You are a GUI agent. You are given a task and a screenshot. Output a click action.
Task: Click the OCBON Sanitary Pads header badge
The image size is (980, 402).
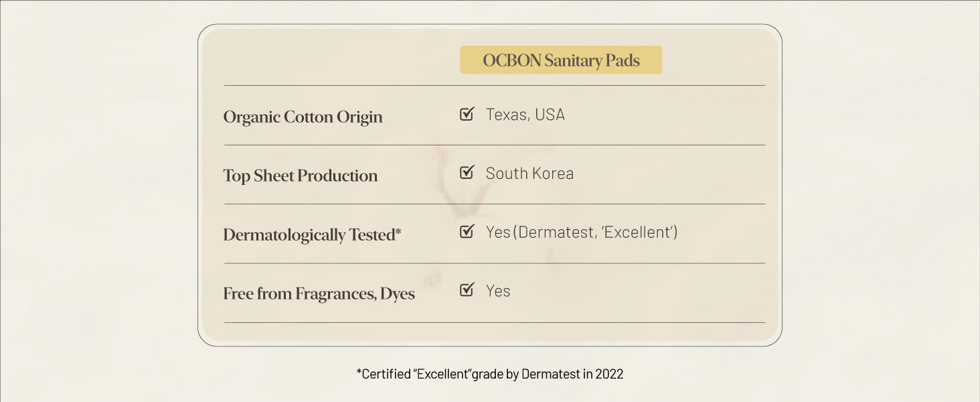pos(561,60)
